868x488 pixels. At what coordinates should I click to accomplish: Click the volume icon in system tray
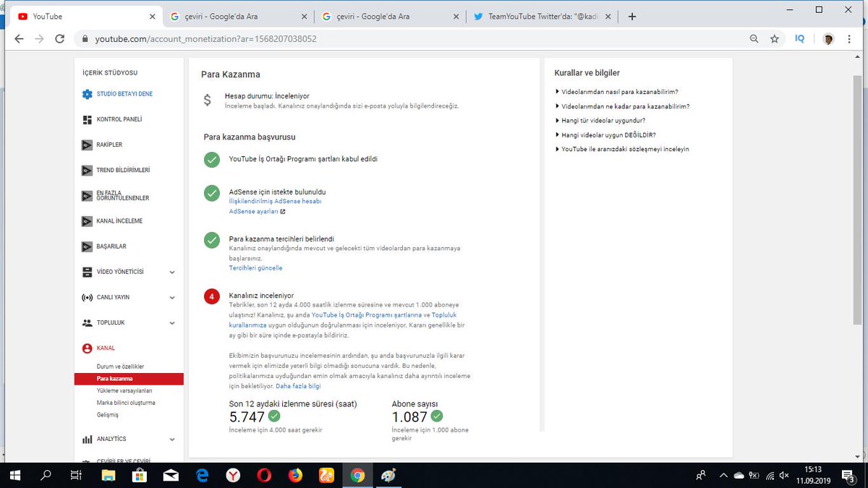pos(785,475)
